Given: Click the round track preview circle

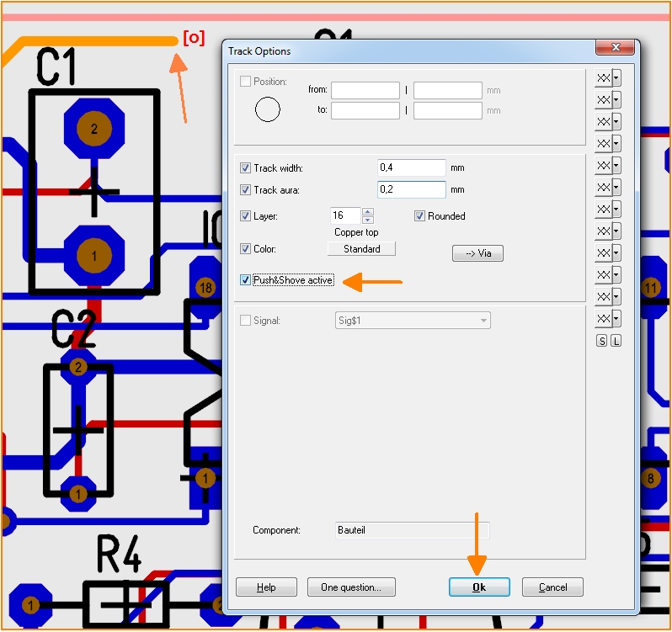Looking at the screenshot, I should coord(267,109).
